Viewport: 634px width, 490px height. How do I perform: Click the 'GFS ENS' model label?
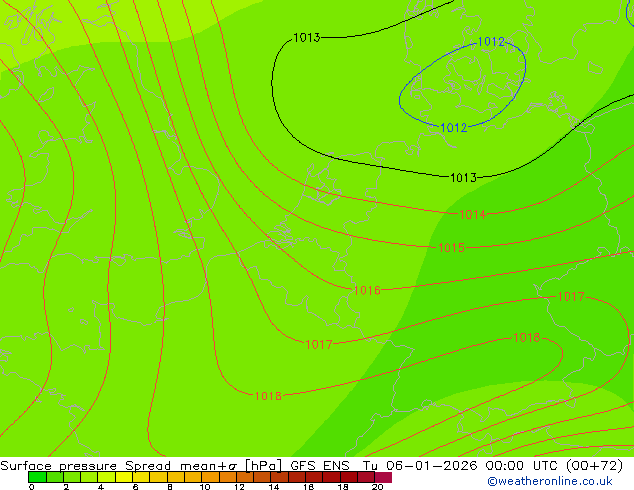coord(320,466)
